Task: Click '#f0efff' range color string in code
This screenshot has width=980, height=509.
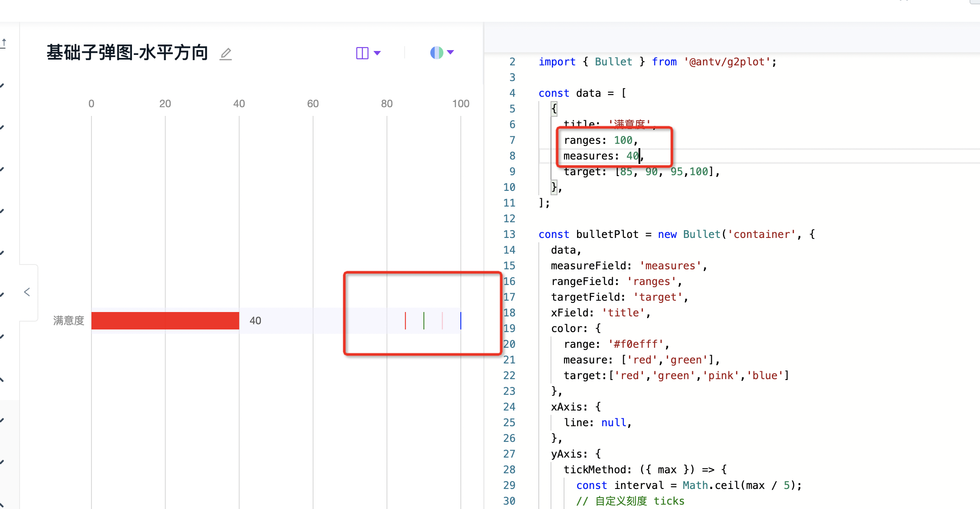Action: click(x=635, y=344)
